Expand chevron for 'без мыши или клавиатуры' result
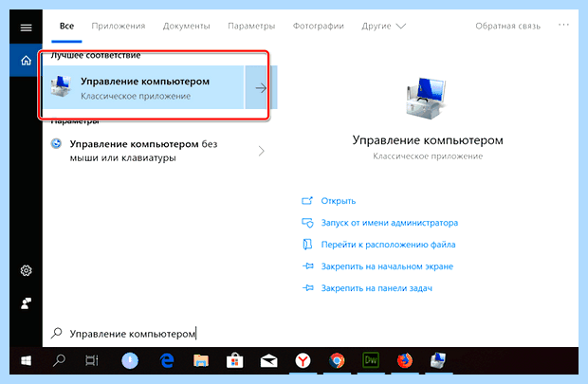Viewport: 588px width, 384px height. tap(262, 151)
